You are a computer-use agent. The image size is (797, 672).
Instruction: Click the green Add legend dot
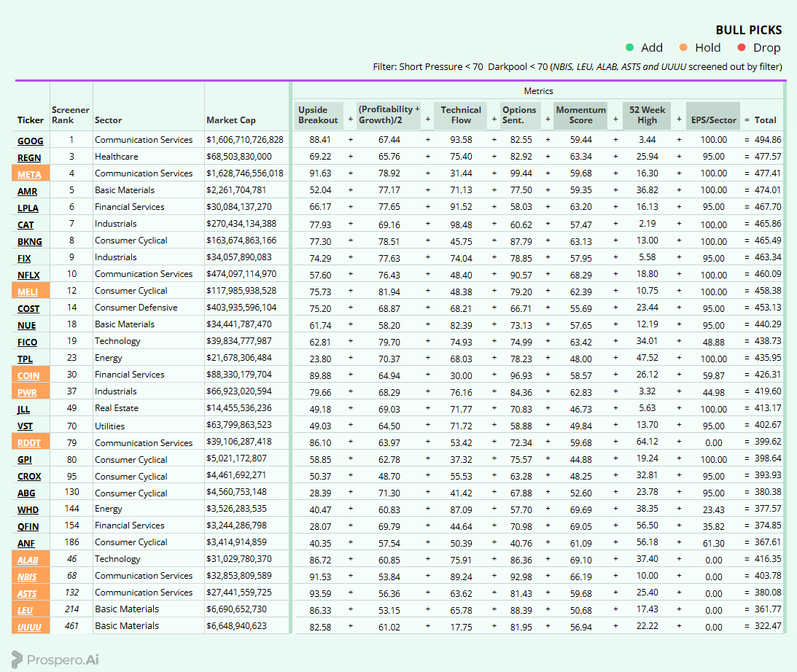point(630,47)
